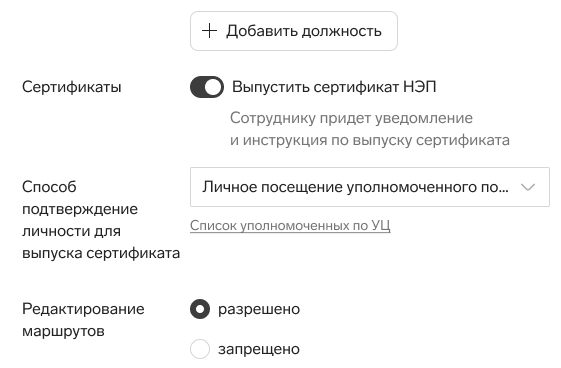Click the white knob of НЭП toggle

click(x=213, y=87)
